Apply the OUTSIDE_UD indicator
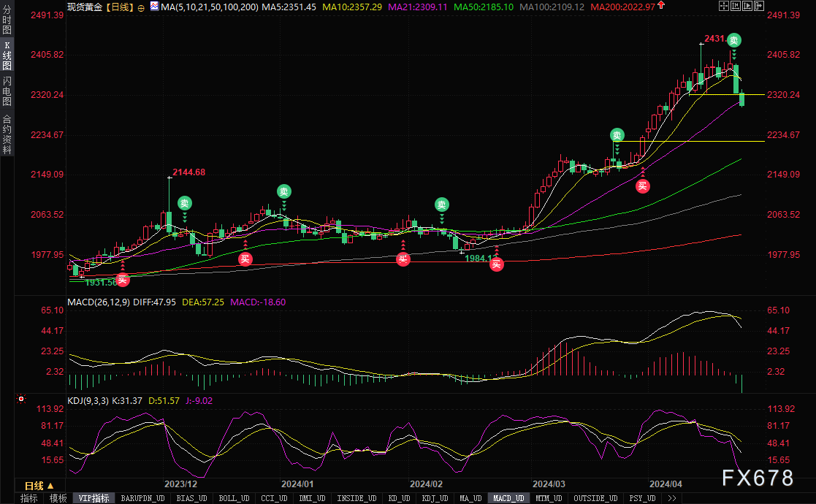Image resolution: width=816 pixels, height=504 pixels. (595, 498)
